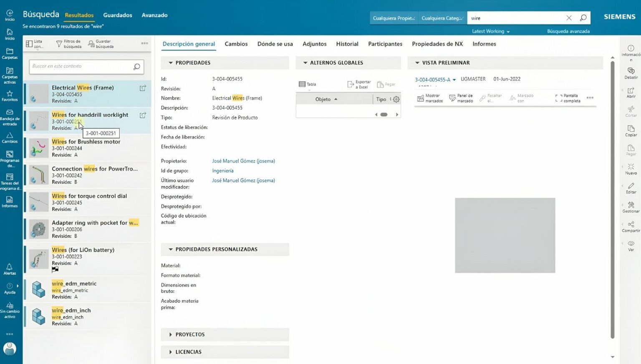Click the José Manuel Gómez propietario link

(243, 161)
